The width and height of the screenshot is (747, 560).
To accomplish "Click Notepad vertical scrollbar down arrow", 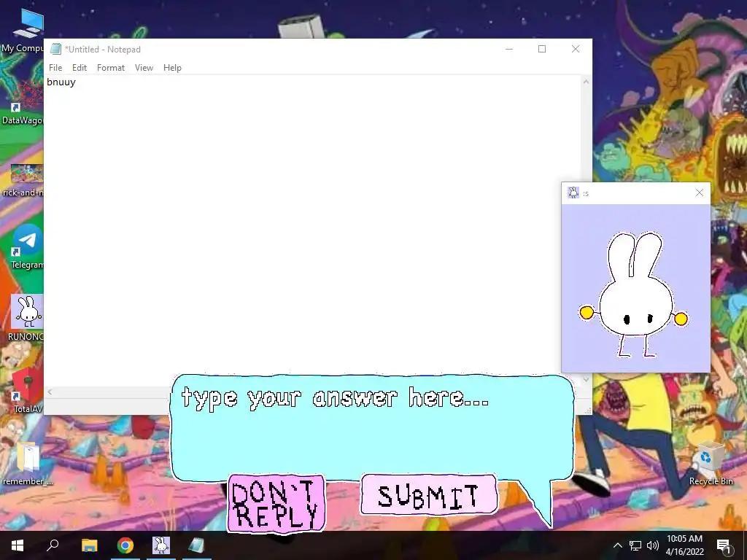I will (586, 379).
